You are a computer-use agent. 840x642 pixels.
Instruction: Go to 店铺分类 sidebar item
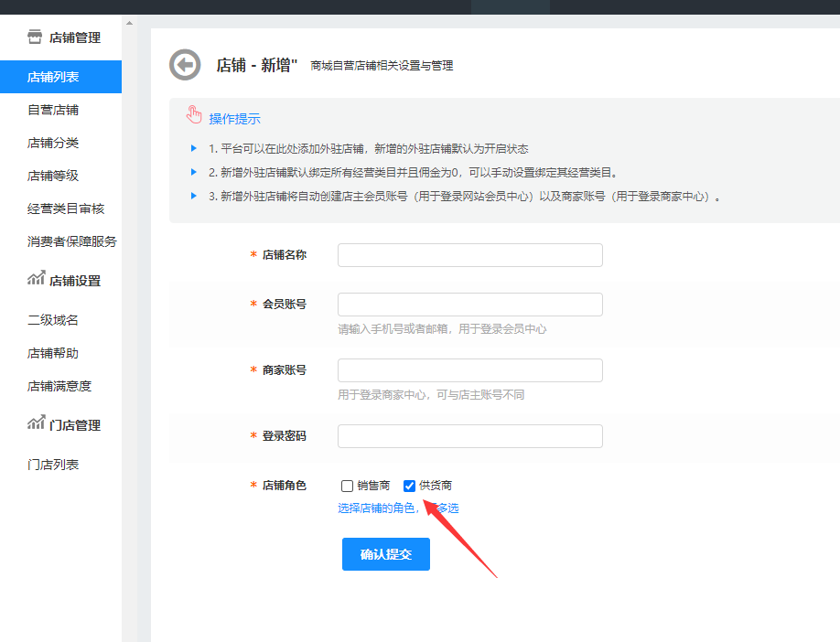pyautogui.click(x=53, y=143)
